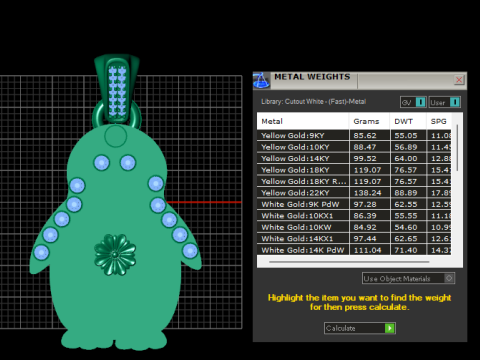Select the jump ring under the bail
This screenshot has width=480, height=360.
[137, 115]
